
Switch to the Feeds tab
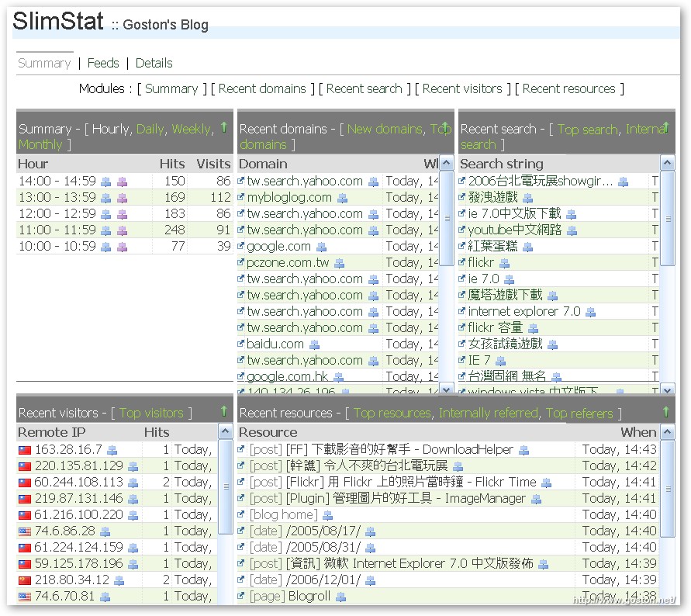pos(103,63)
